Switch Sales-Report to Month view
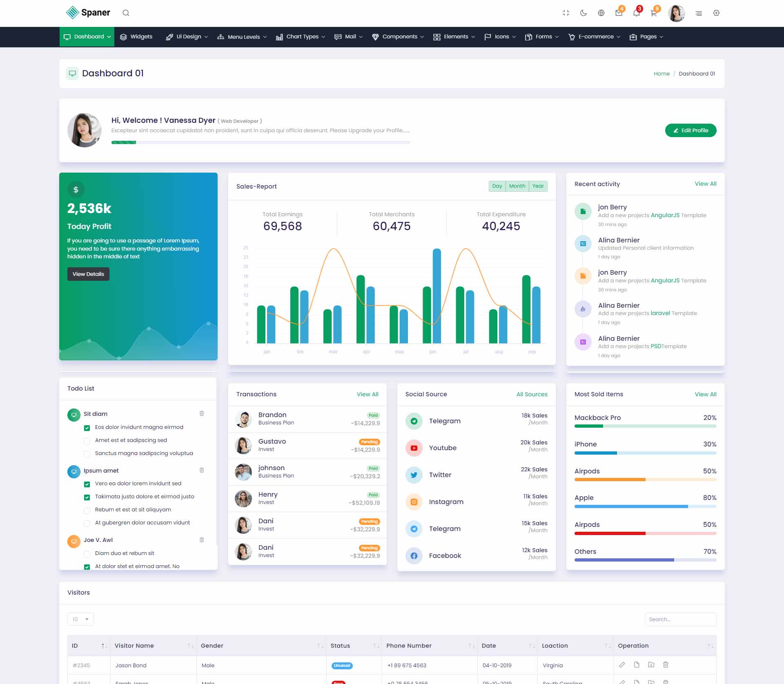 (x=517, y=186)
